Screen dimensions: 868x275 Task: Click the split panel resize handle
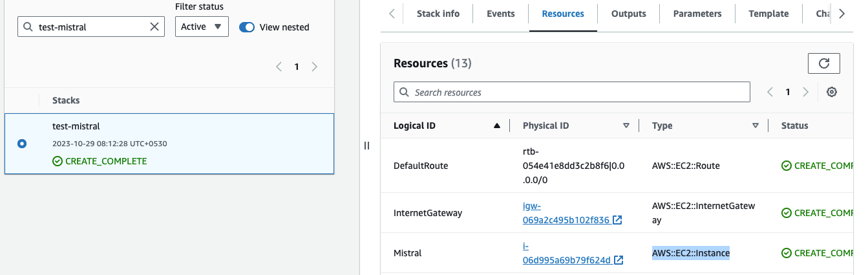[366, 146]
